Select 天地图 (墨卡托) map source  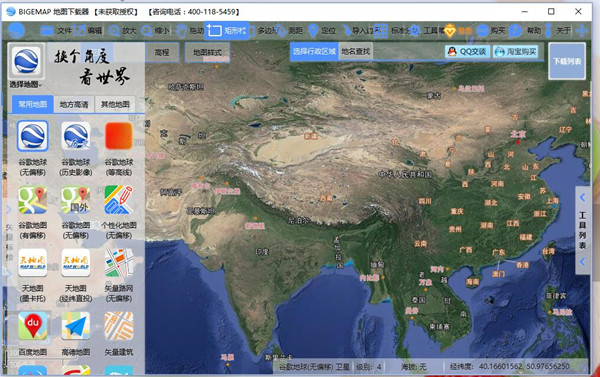[33, 276]
